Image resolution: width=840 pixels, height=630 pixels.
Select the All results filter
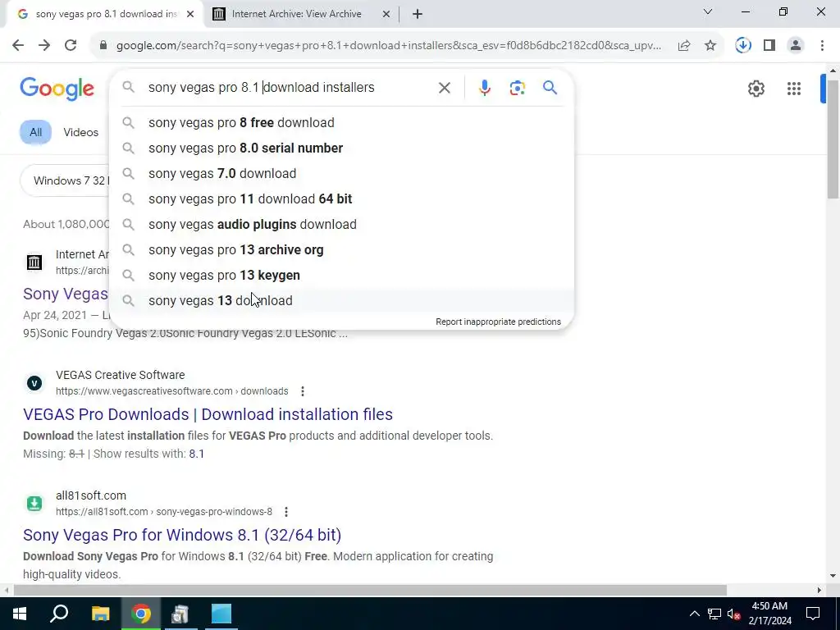(35, 132)
